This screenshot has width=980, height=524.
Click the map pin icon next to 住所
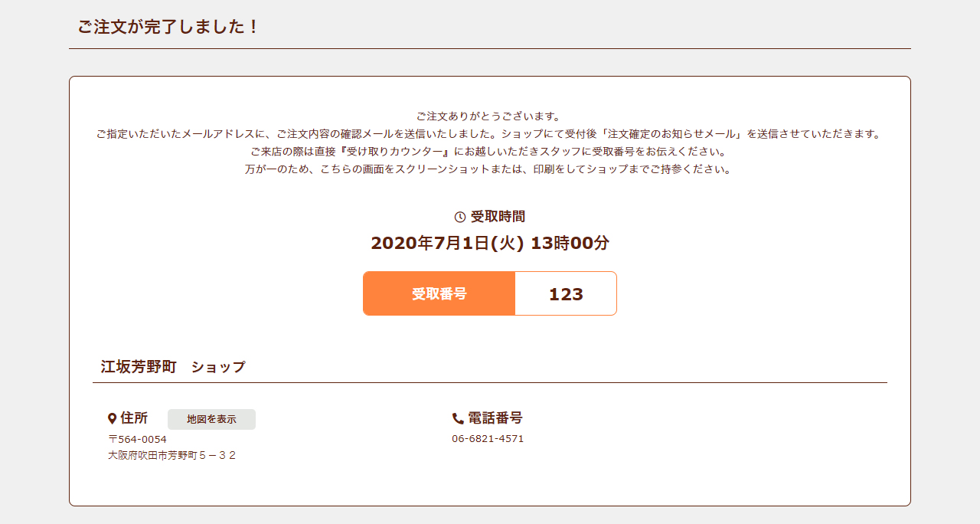point(113,418)
